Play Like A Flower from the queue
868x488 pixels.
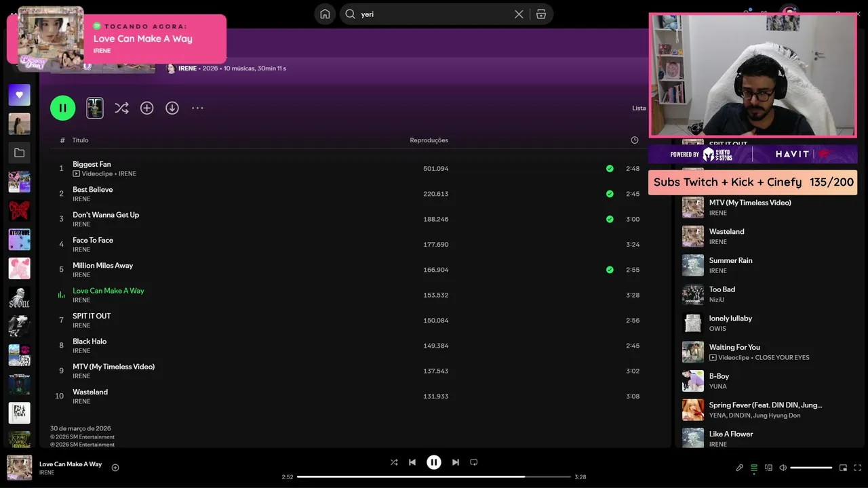coord(731,434)
